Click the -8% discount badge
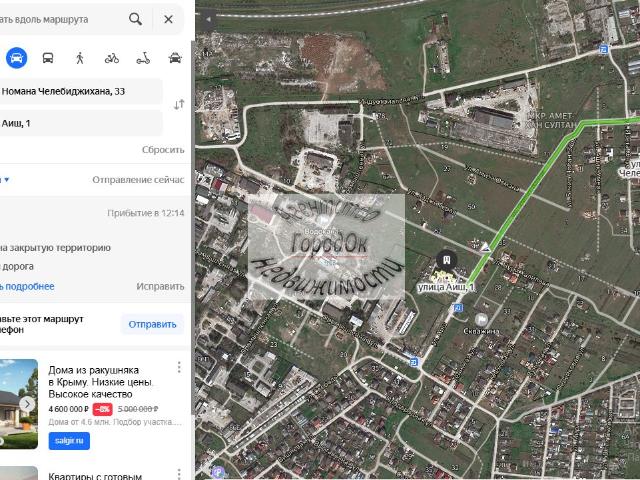This screenshot has height=480, width=640. click(x=102, y=409)
